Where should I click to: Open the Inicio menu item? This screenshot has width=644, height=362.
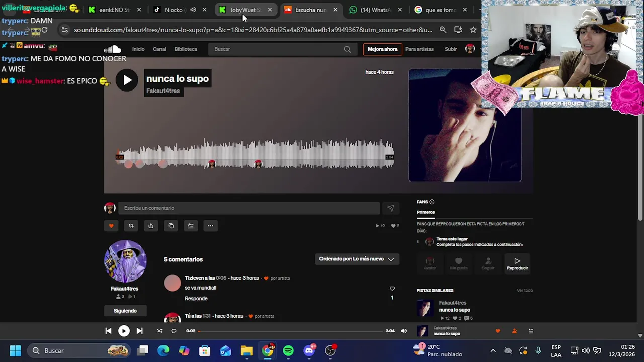(x=138, y=49)
